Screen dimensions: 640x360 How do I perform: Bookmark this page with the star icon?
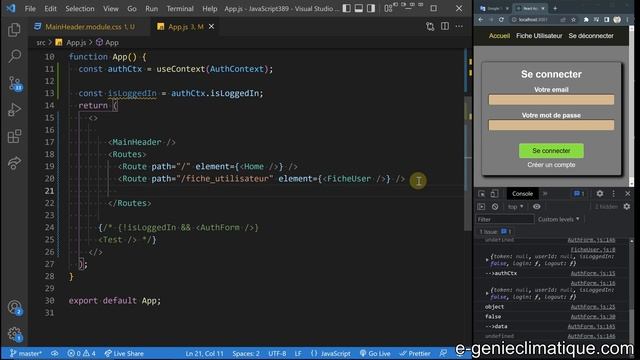pos(573,20)
